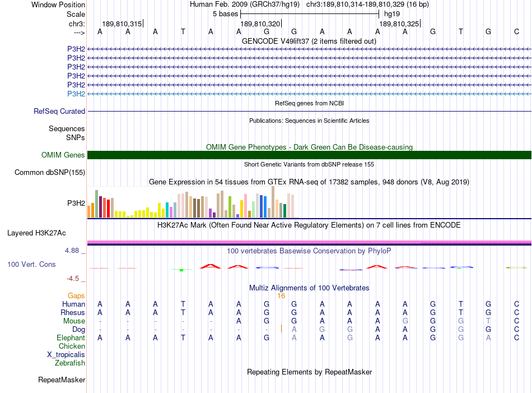Open the Layered H3K27Ac track label
Image resolution: width=532 pixels, height=393 pixels.
(x=36, y=233)
